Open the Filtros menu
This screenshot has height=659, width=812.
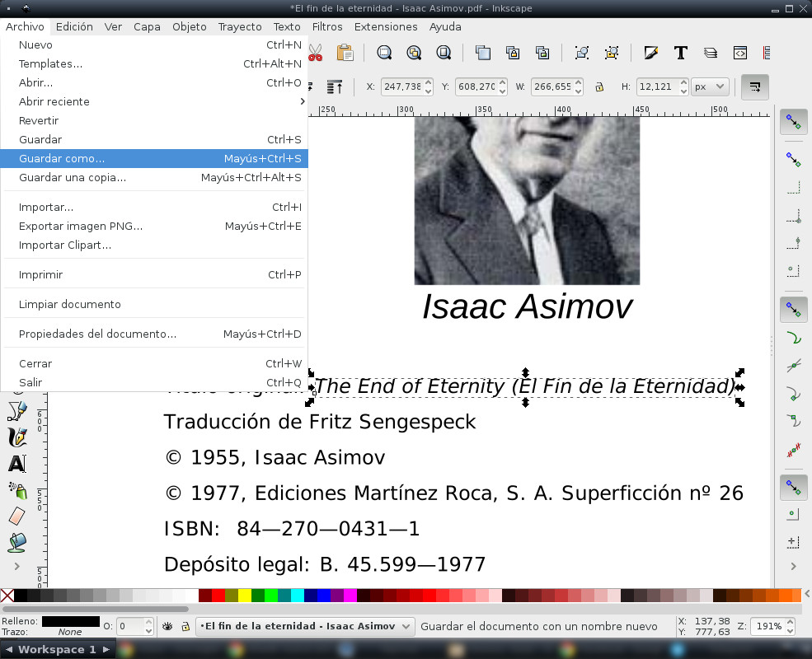327,26
